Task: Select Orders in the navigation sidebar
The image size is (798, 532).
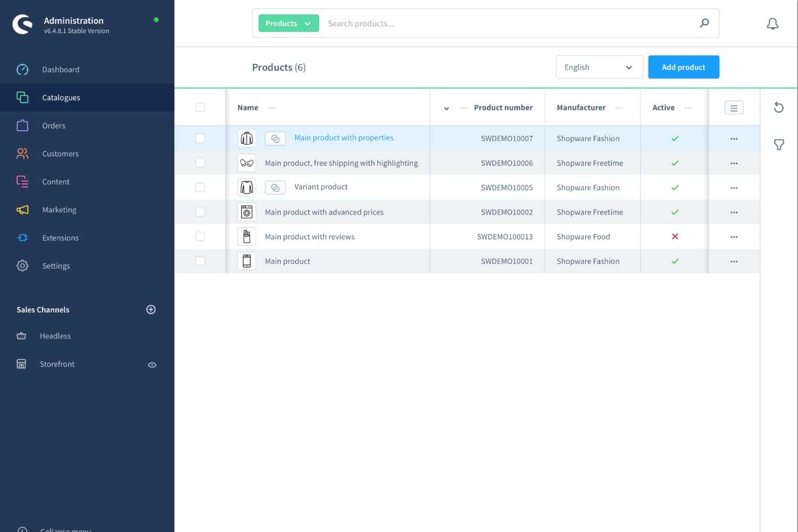Action: tap(53, 126)
